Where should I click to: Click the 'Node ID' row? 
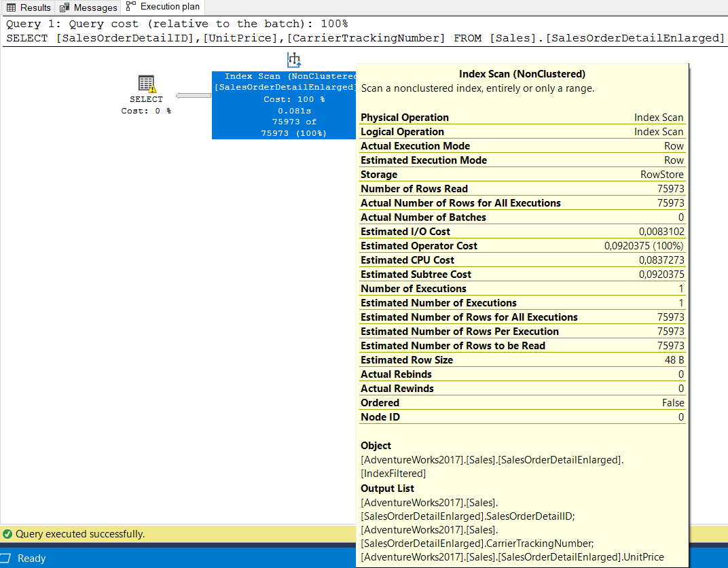(x=522, y=417)
